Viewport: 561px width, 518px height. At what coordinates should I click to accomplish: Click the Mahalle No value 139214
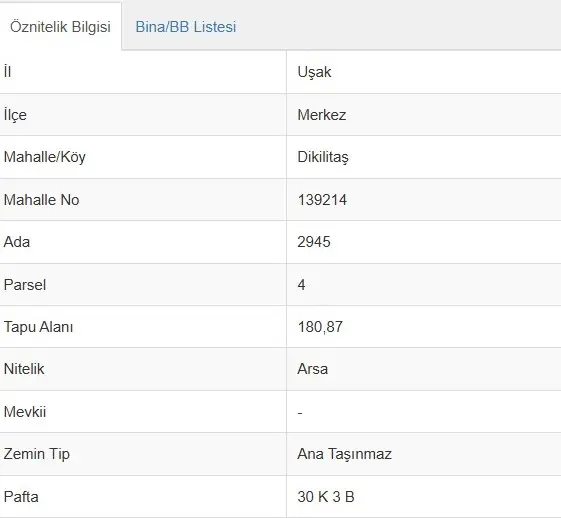322,200
